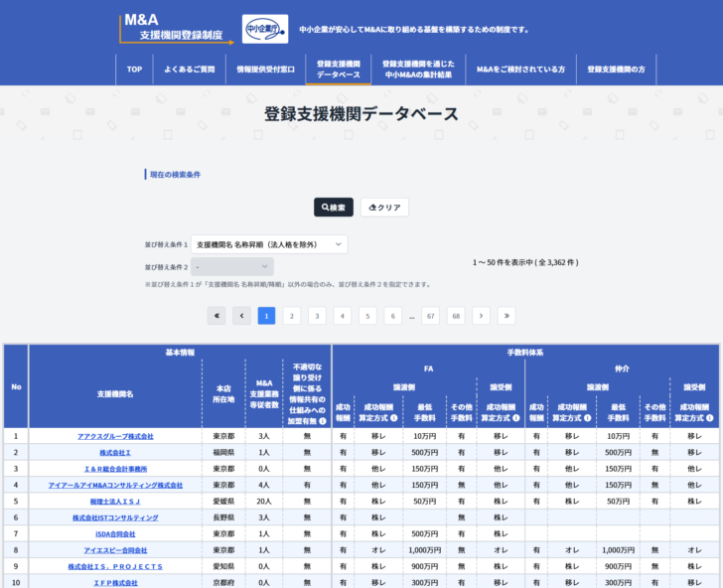The height and width of the screenshot is (588, 723).
Task: Open アアクスグループ株式会社 link
Action: 115,436
